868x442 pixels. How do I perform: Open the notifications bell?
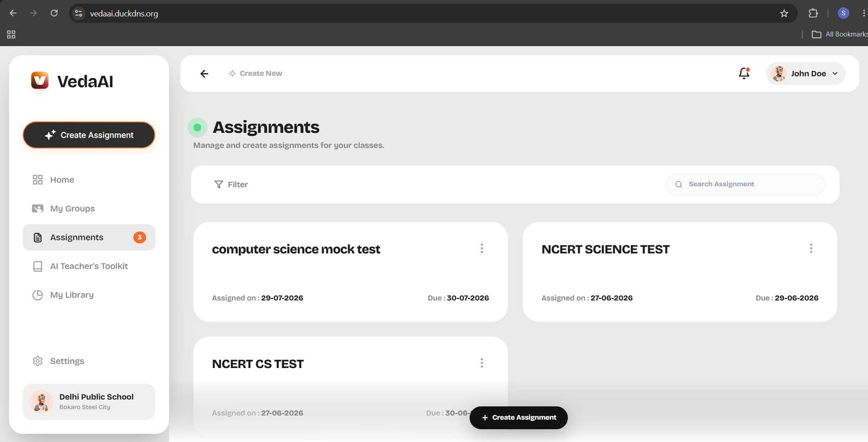(x=744, y=73)
